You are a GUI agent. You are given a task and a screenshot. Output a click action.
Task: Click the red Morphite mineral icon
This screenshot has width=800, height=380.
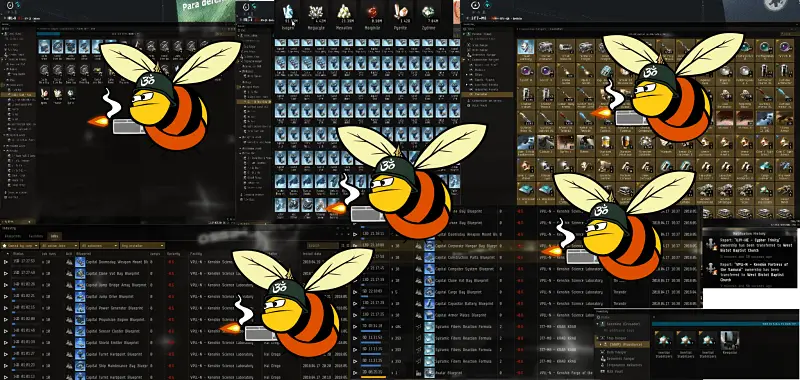(x=373, y=13)
